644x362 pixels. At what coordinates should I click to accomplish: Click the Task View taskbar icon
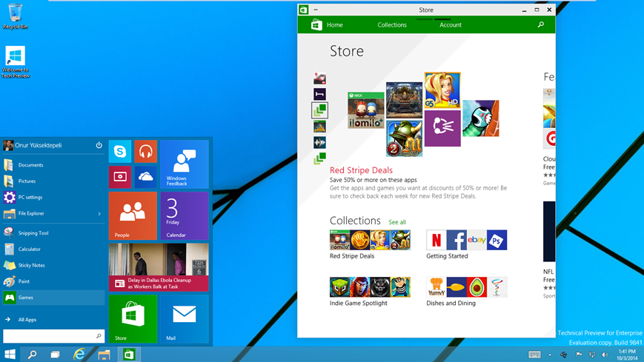pyautogui.click(x=55, y=355)
